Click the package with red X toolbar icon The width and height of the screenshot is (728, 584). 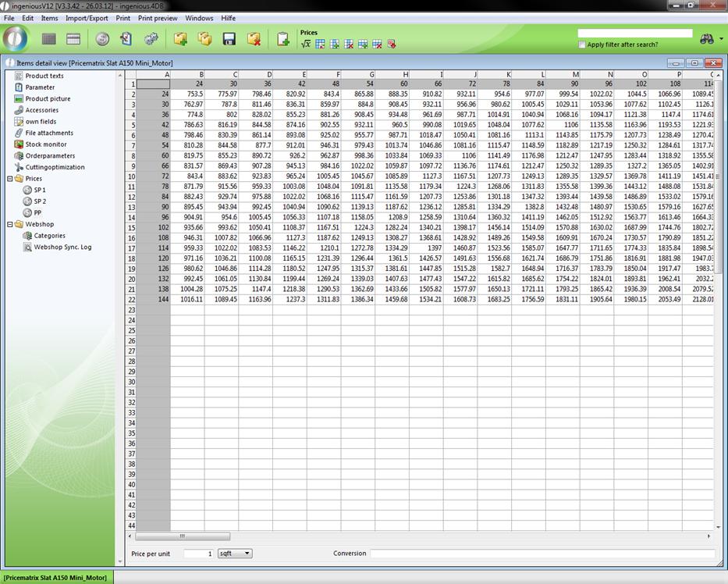point(254,38)
